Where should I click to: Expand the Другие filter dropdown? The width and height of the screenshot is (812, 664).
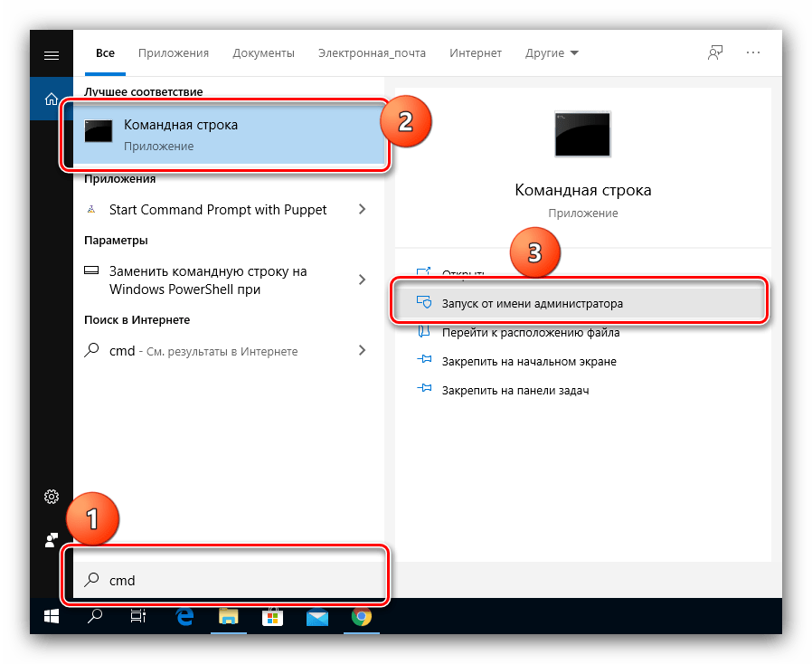click(x=552, y=53)
